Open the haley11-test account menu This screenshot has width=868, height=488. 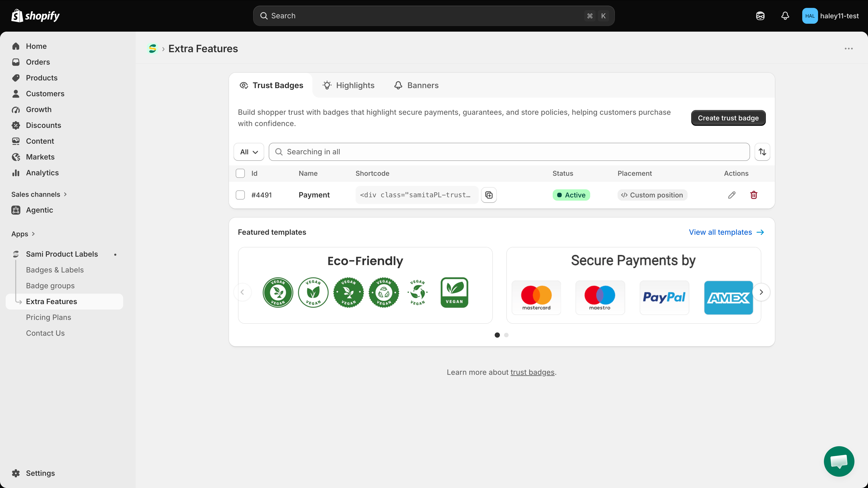tap(830, 16)
